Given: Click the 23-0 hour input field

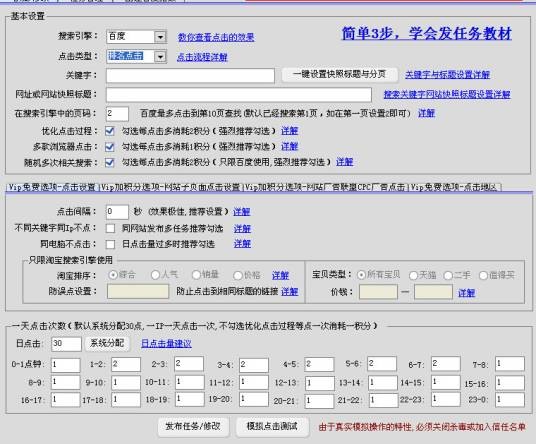Looking at the screenshot, I should 510,400.
